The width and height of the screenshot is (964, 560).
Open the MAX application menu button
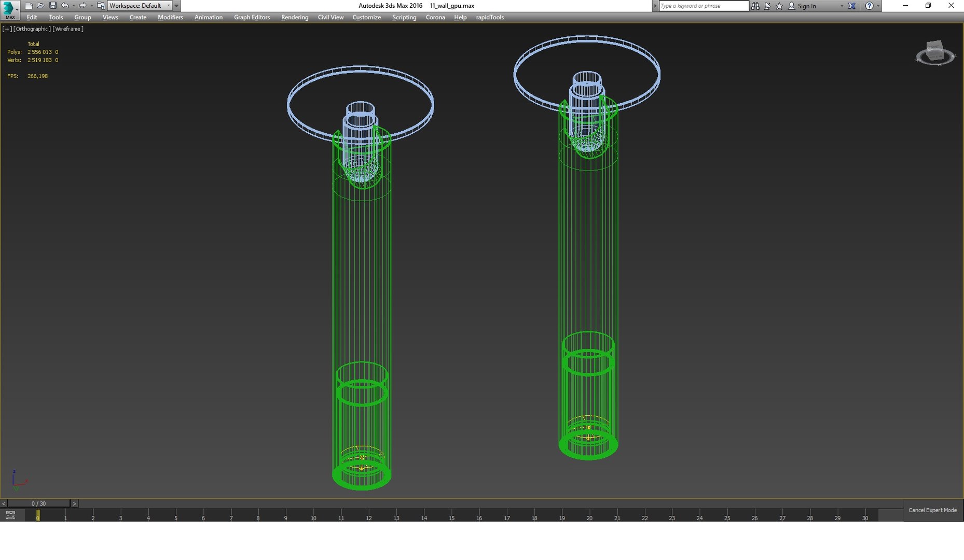10,10
